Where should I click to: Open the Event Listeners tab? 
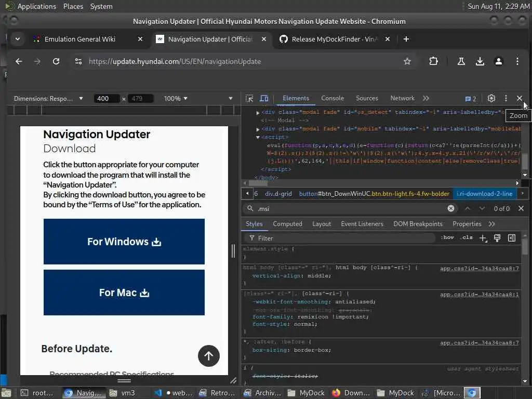[362, 224]
